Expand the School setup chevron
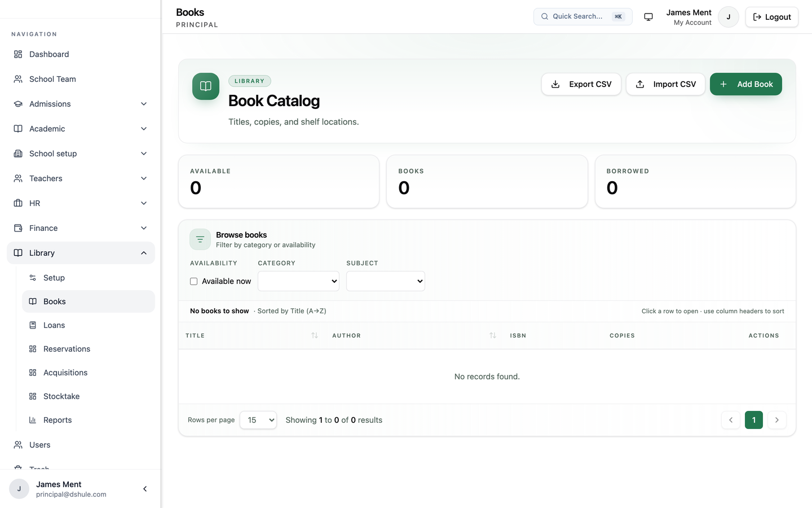 point(144,154)
